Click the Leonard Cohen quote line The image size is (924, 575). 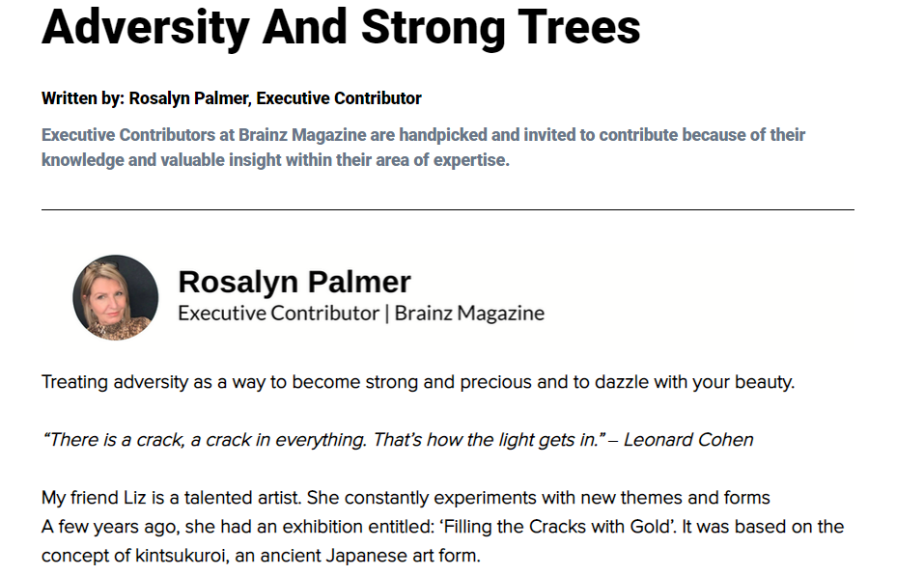397,440
